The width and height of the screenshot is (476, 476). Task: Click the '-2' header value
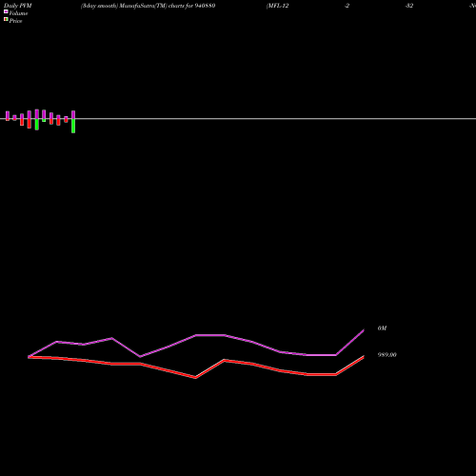pyautogui.click(x=347, y=6)
